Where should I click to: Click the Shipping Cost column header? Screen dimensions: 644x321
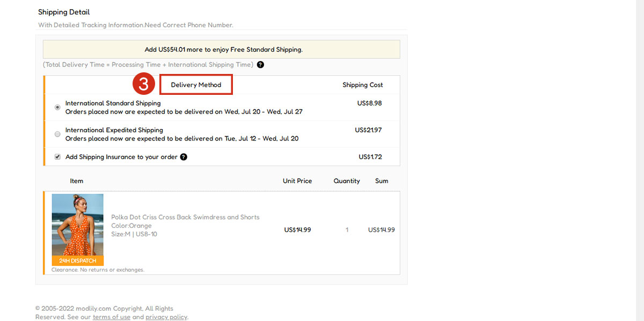click(x=363, y=85)
